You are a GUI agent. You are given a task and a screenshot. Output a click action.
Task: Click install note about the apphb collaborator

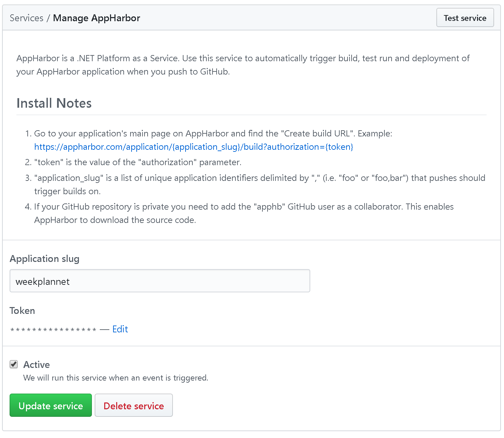pyautogui.click(x=244, y=207)
